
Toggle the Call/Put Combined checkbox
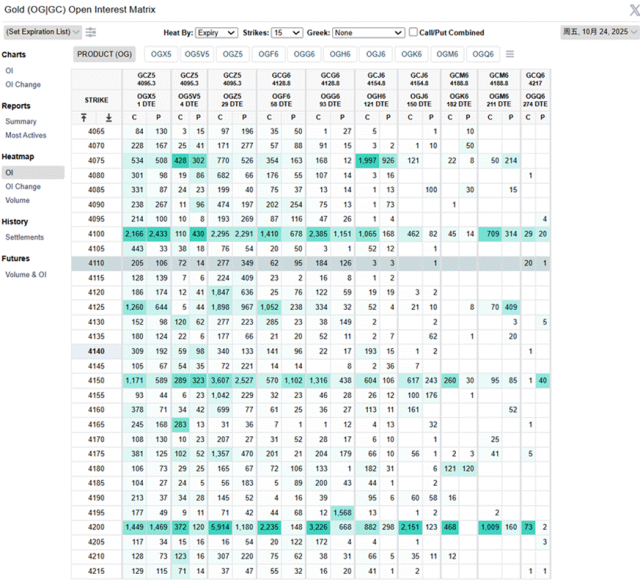(415, 32)
